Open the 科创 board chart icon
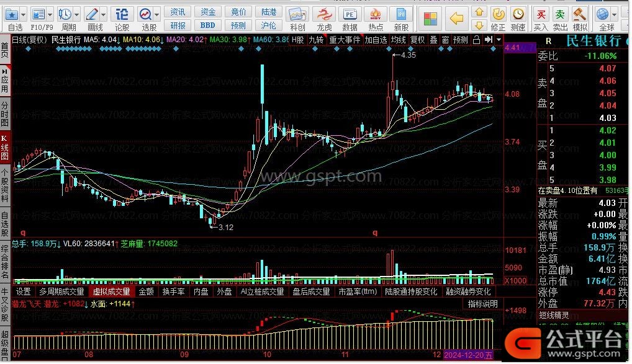 tap(297, 15)
